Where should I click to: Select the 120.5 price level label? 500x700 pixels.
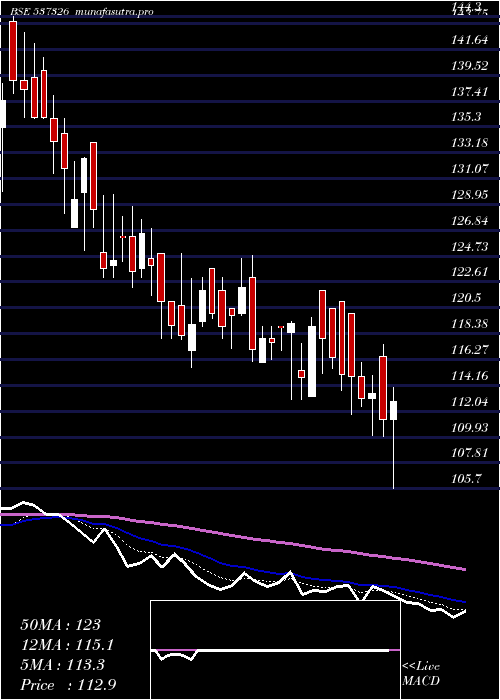[x=466, y=298]
